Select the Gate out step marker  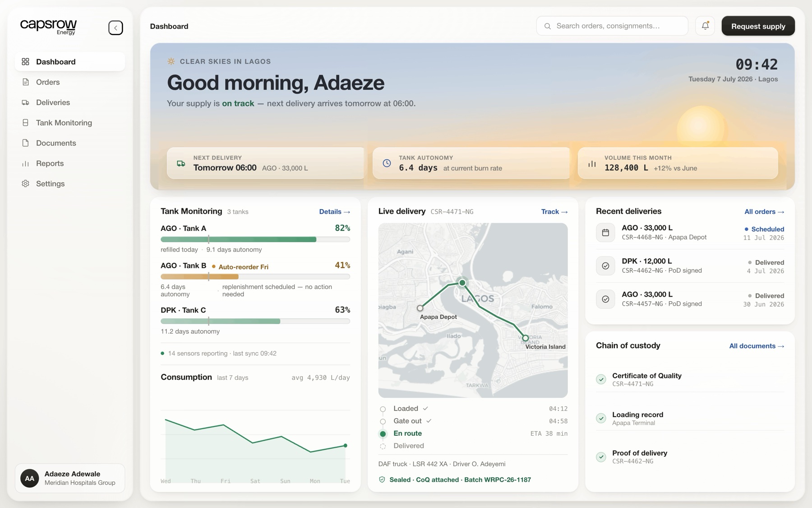(x=383, y=421)
